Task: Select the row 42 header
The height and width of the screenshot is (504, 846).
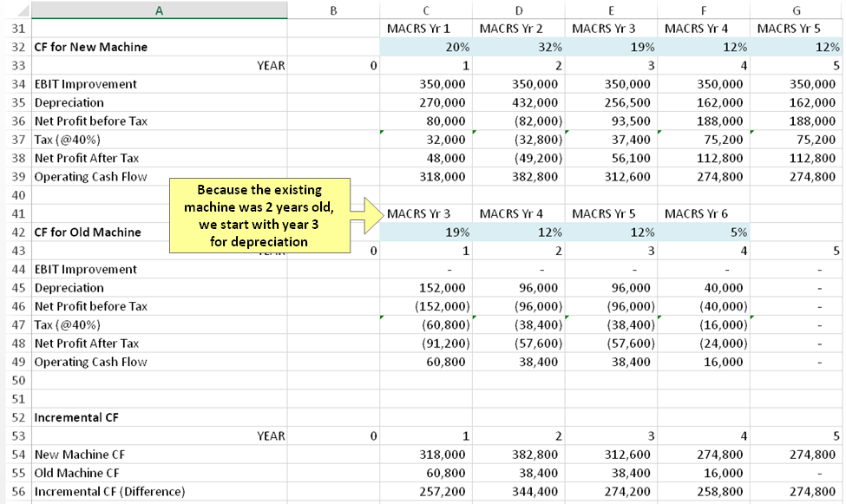Action: coord(15,232)
